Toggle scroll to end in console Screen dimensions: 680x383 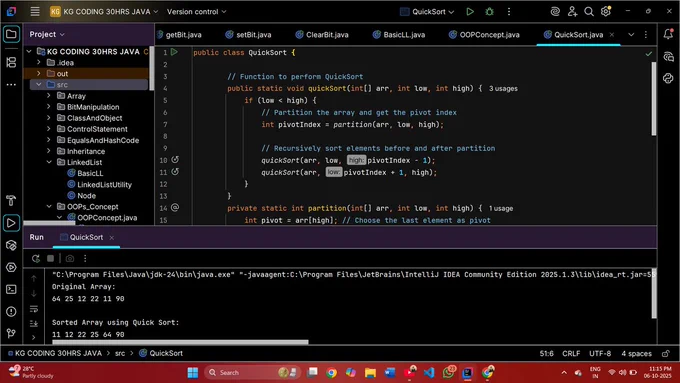(x=33, y=324)
